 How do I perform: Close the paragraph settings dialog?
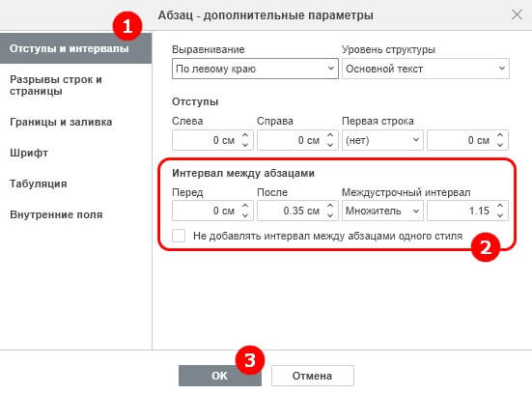pos(517,14)
